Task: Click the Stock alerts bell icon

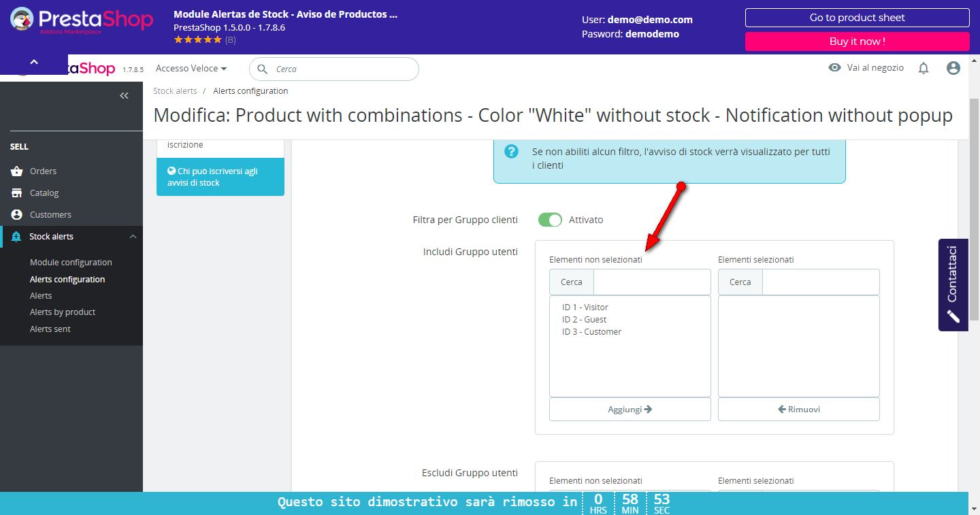Action: click(17, 237)
